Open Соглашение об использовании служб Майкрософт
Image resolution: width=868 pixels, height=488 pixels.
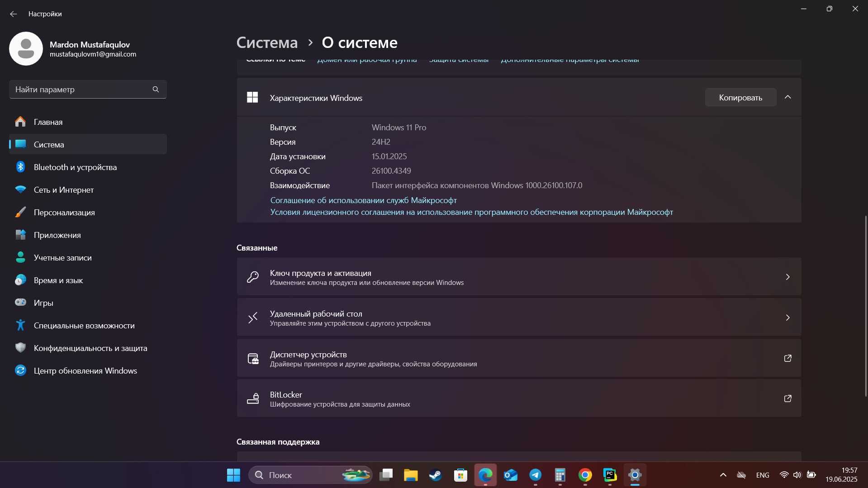click(363, 200)
